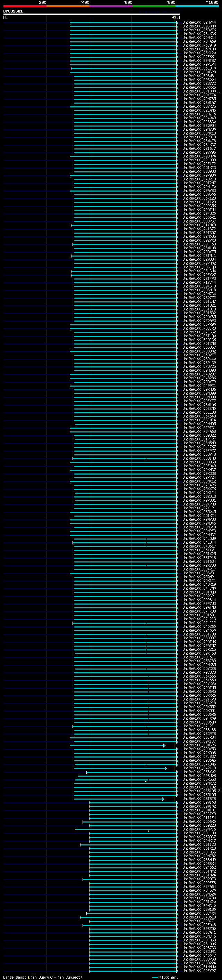222x980 pixels.
Task: Click the purple ~60% identity color segment
Action: pyautogui.click(x=111, y=6)
